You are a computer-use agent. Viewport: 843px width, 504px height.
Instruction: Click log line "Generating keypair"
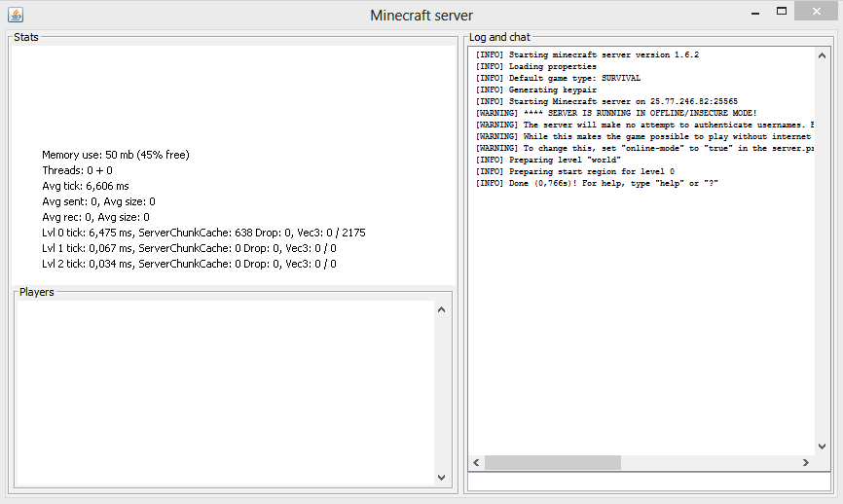coord(536,90)
